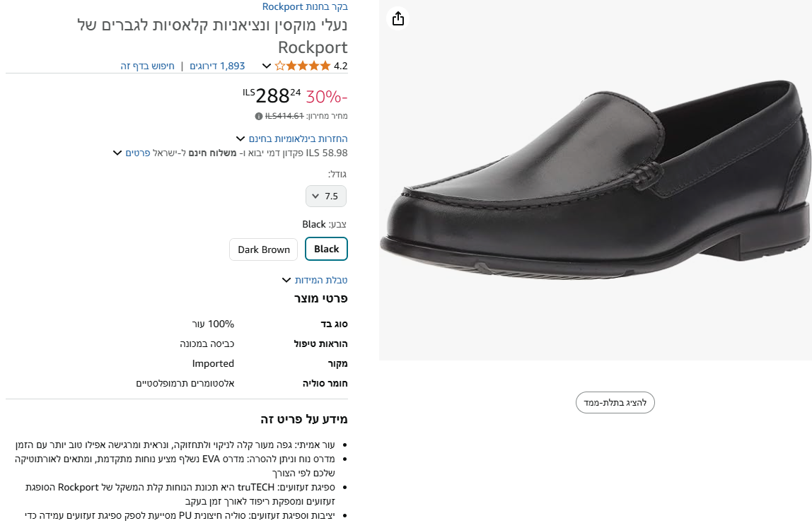Click the 4.2 average rating number
This screenshot has width=812, height=523.
tap(341, 65)
